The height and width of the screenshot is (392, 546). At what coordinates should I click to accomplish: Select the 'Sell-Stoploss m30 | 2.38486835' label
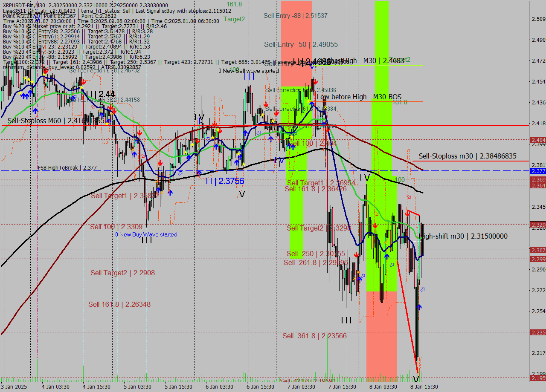click(468, 156)
